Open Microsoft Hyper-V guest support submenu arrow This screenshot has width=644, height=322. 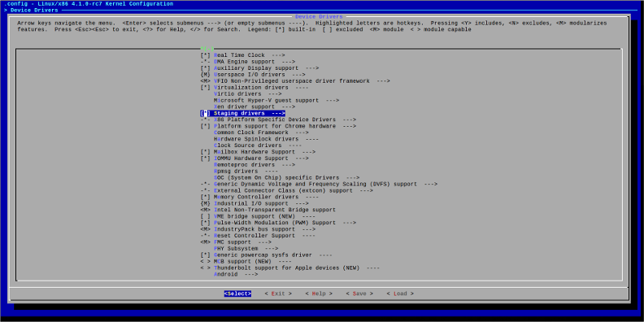tap(333, 101)
